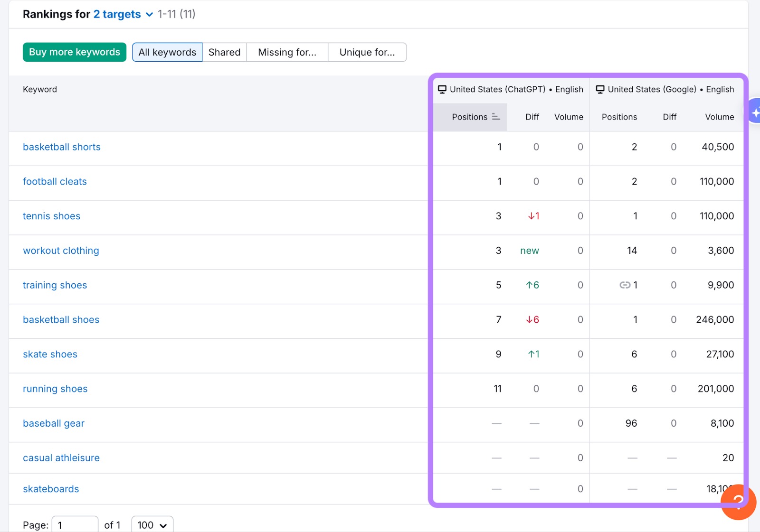Click the 246,000 volume value
Image resolution: width=760 pixels, height=532 pixels.
click(x=715, y=320)
